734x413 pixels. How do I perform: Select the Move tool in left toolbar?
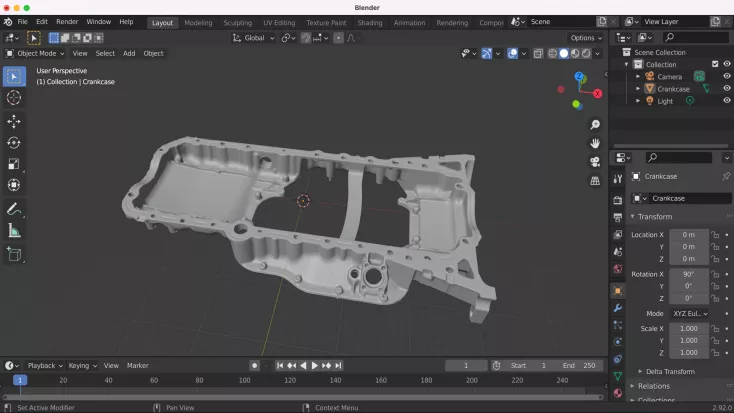point(14,121)
